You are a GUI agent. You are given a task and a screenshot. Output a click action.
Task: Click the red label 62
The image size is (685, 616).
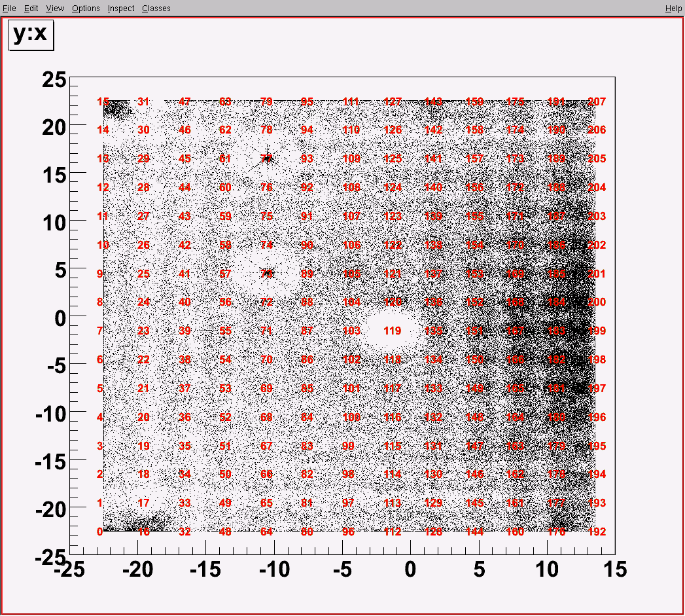(x=225, y=130)
